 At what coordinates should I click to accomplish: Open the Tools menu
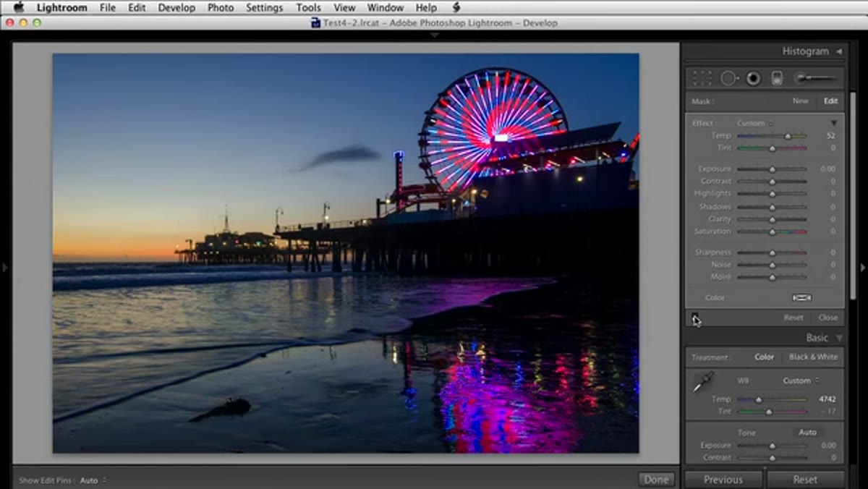tap(309, 7)
